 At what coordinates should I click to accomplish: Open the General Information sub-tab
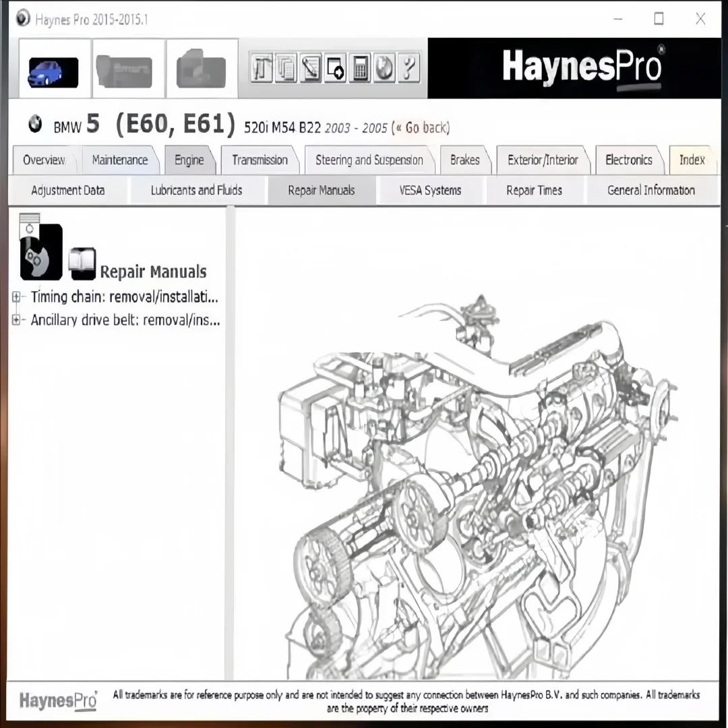(651, 190)
